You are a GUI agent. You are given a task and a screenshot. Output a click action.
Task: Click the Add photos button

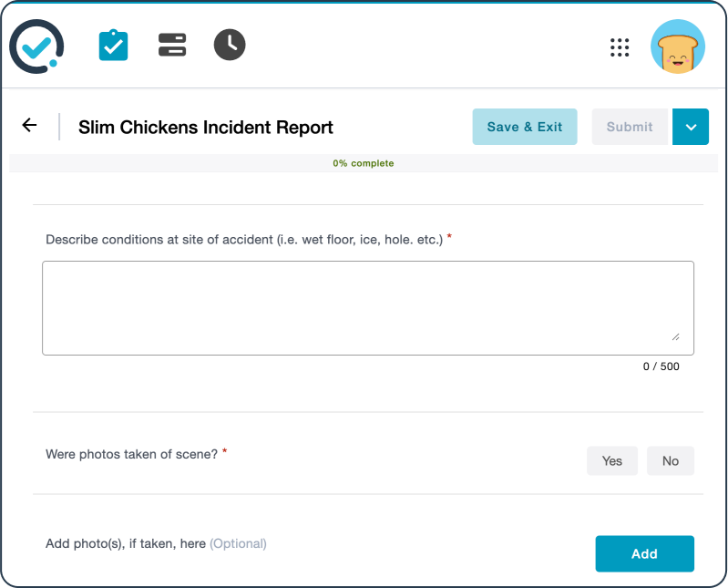pos(644,553)
